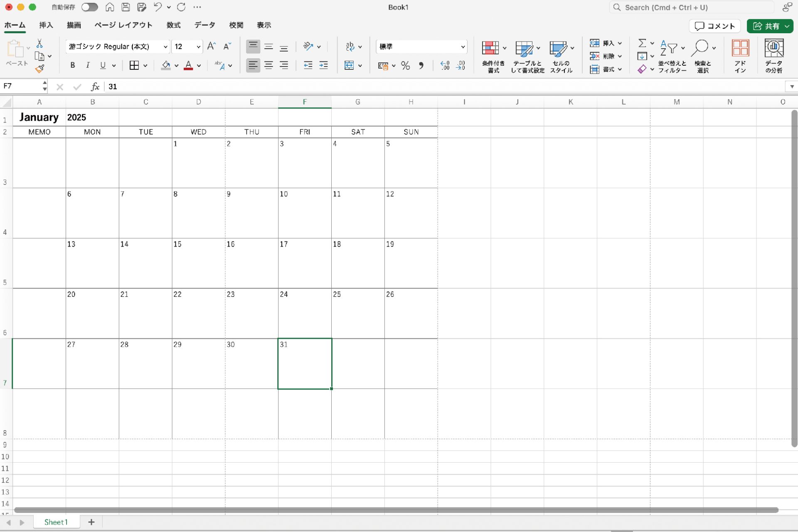
Task: Open the font name dropdown
Action: (165, 47)
